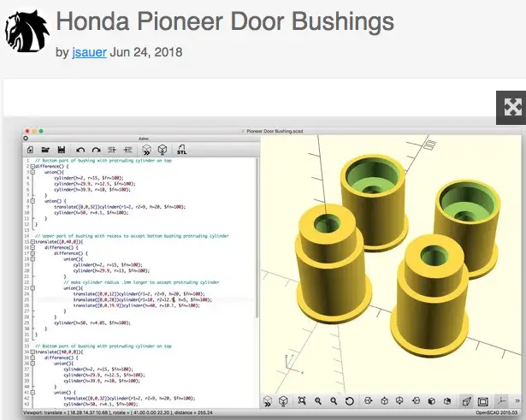Click the Viewport translate status bar text

click(117, 412)
